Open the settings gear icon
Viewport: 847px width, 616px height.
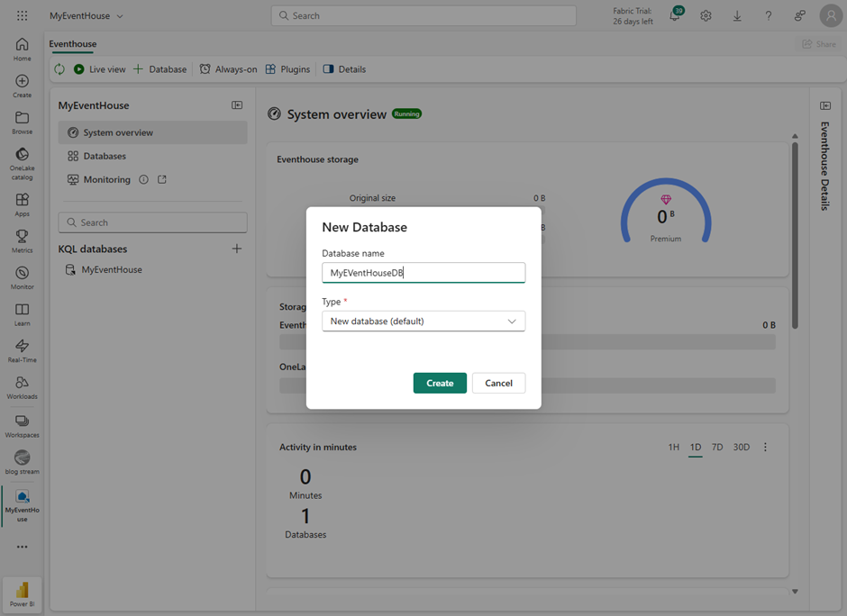[x=706, y=16]
